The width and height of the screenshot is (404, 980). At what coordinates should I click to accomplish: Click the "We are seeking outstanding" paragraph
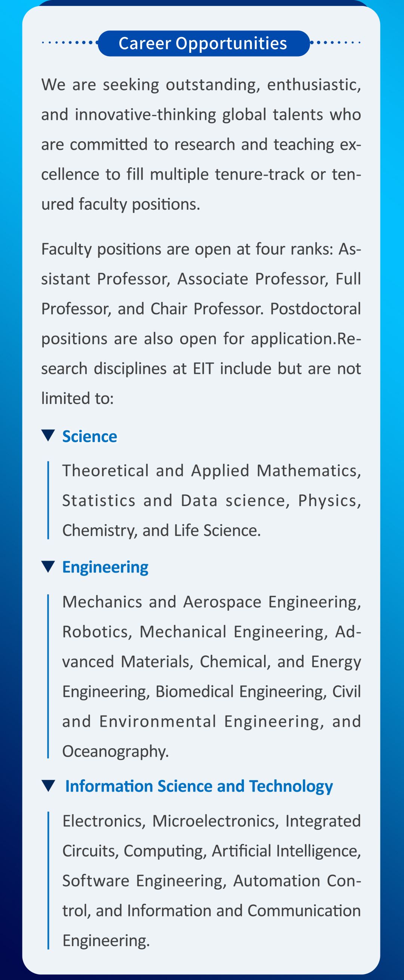(x=201, y=144)
